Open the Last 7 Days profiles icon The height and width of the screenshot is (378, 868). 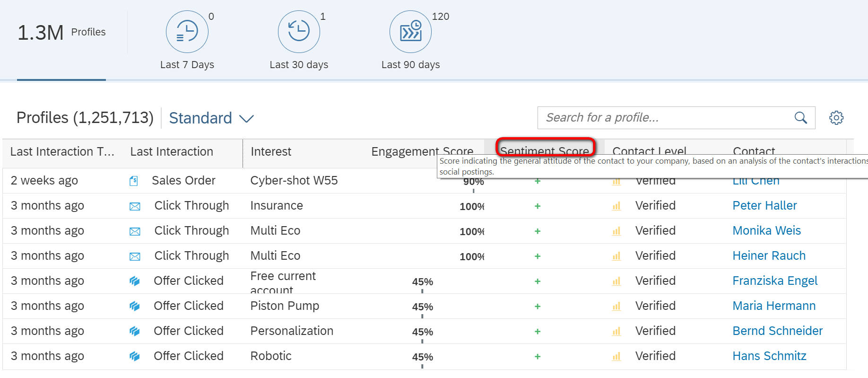pyautogui.click(x=187, y=32)
